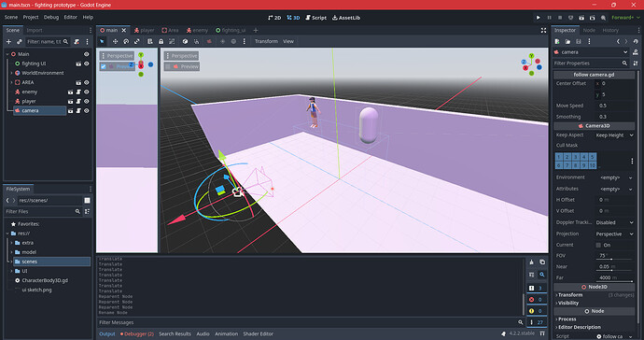The image size is (644, 340).
Task: Expand the WorldEnvironment node
Action: tap(11, 73)
